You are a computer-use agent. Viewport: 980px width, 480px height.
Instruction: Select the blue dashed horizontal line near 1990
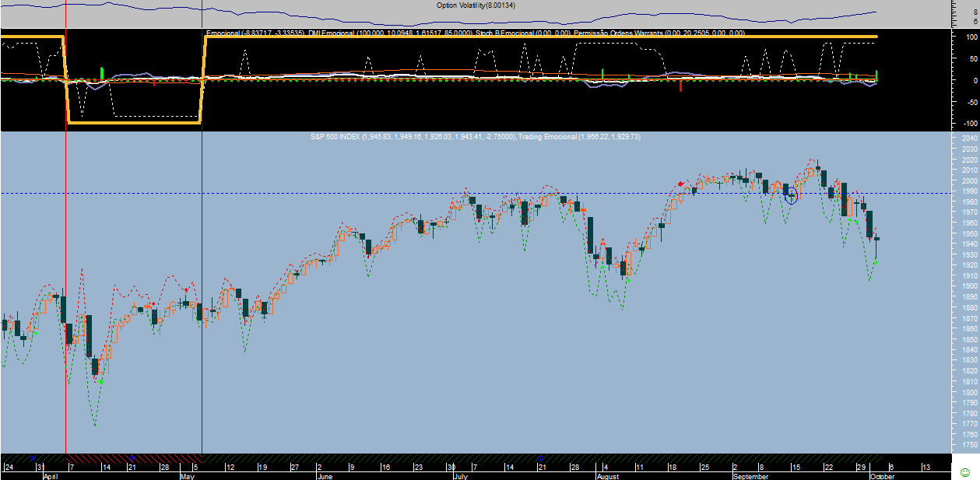(475, 193)
